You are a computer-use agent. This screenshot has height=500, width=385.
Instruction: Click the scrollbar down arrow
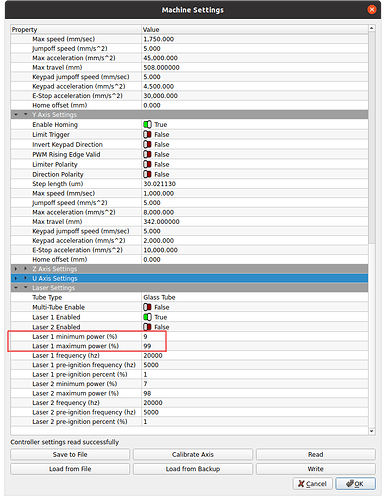pos(372,431)
